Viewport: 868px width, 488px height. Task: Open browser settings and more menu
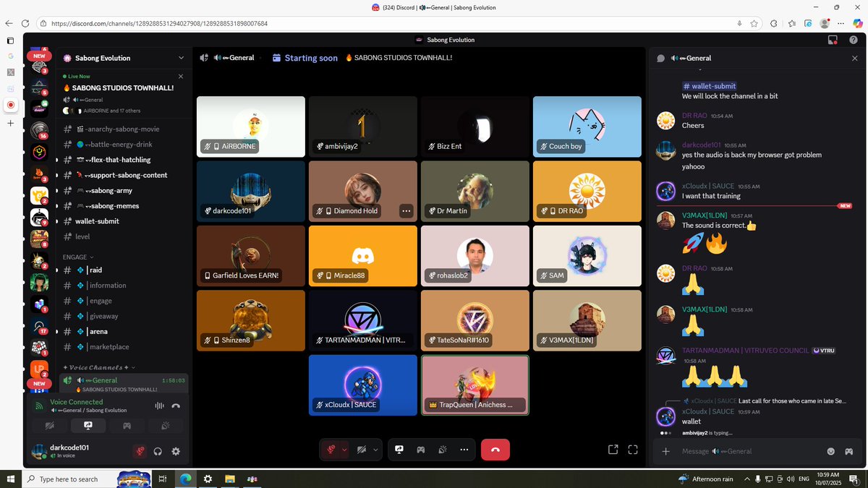click(x=841, y=23)
